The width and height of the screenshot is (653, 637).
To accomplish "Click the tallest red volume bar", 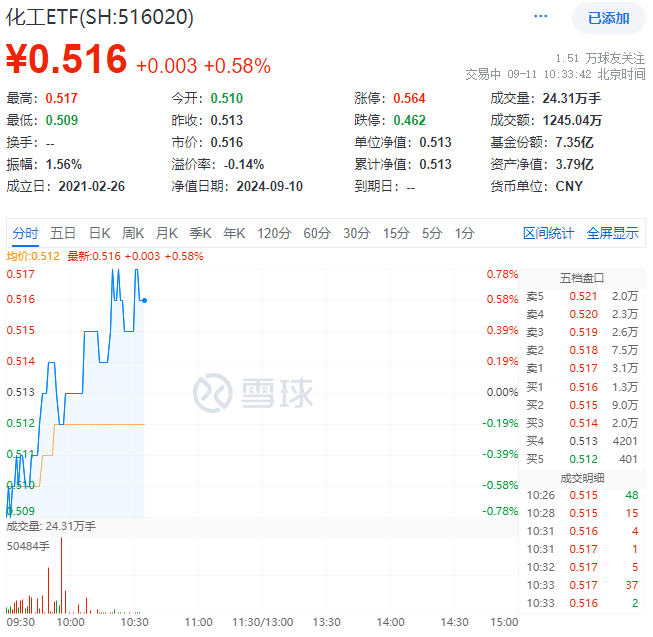I will click(x=62, y=575).
